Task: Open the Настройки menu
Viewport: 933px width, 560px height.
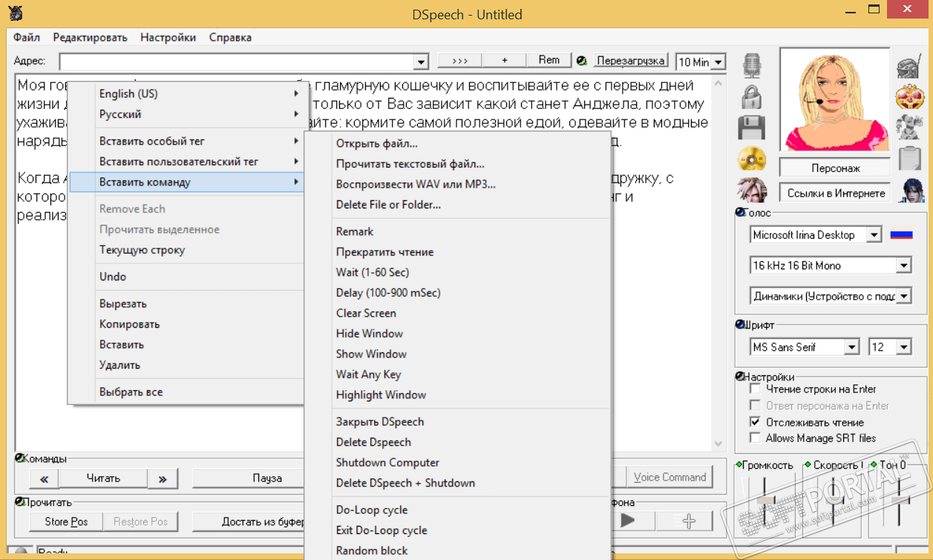Action: click(x=168, y=37)
